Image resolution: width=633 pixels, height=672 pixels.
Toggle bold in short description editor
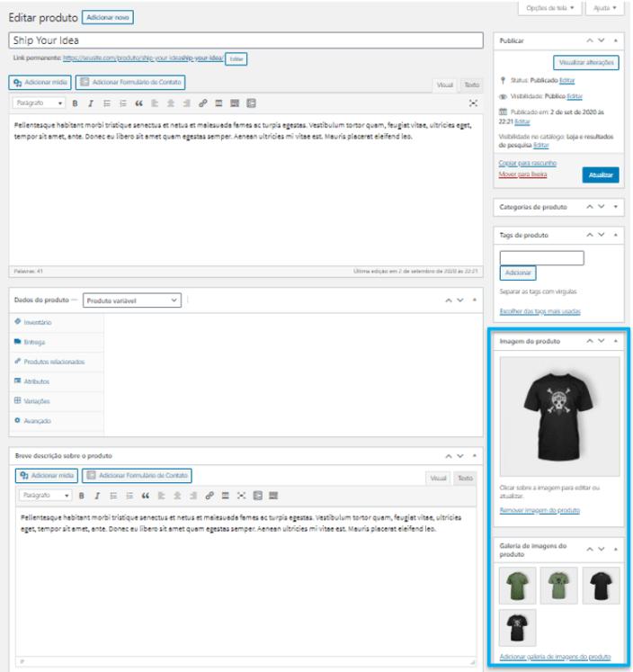tap(82, 496)
